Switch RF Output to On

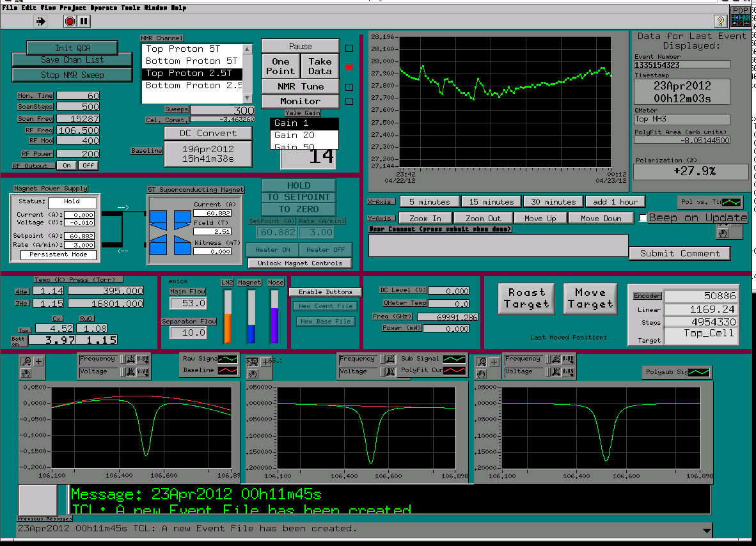coord(67,166)
